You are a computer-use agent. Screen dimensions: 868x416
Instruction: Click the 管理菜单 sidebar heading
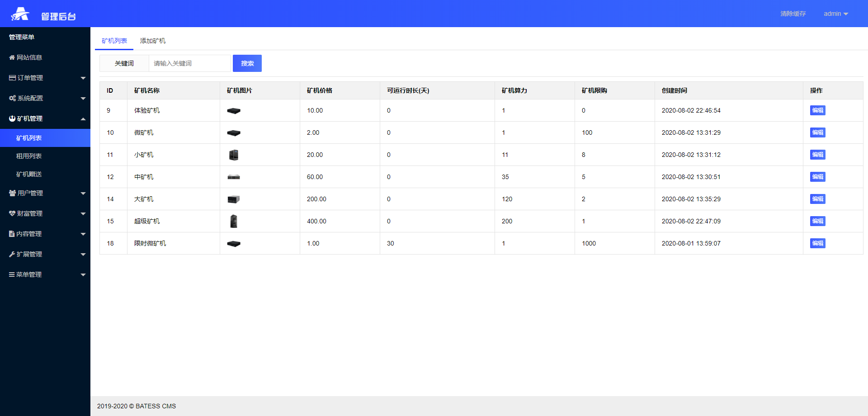point(22,37)
